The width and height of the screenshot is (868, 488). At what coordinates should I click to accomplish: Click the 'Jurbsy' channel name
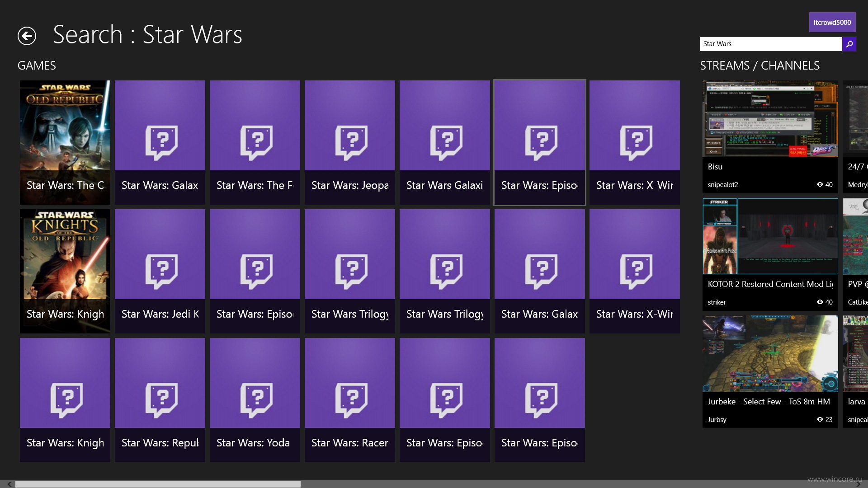[x=717, y=420]
